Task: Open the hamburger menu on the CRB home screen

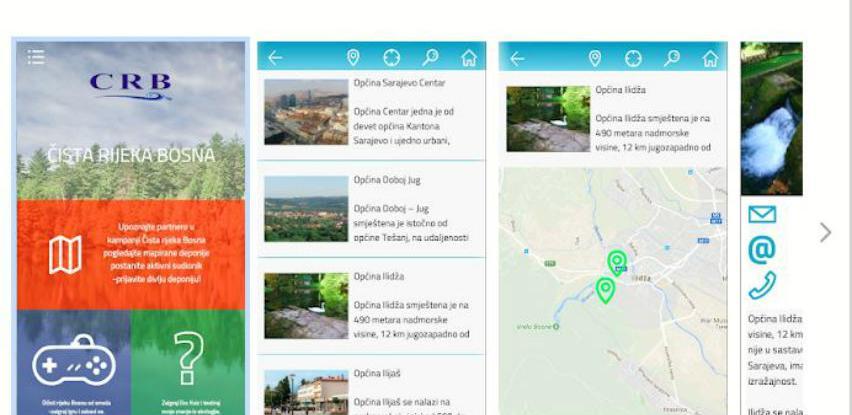Action: point(36,56)
